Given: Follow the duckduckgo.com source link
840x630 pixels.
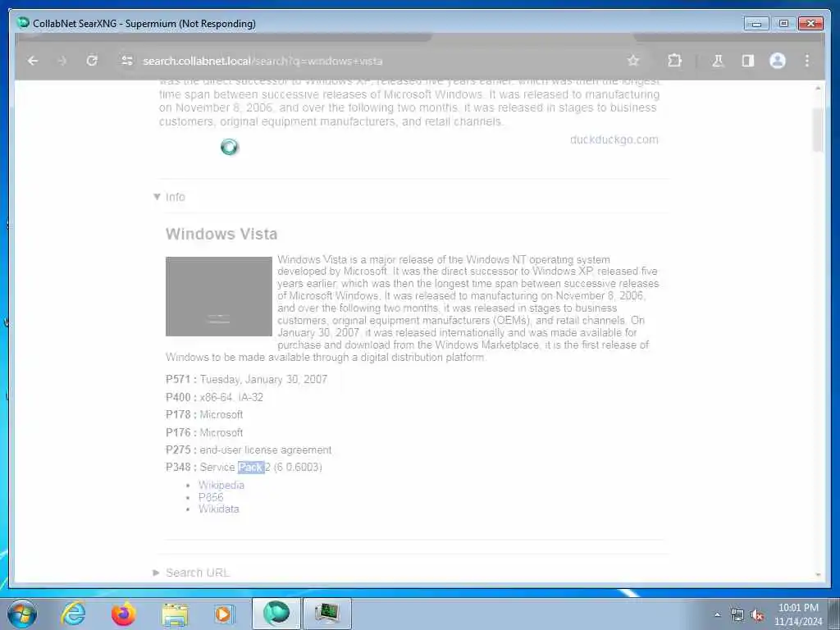Looking at the screenshot, I should point(614,139).
